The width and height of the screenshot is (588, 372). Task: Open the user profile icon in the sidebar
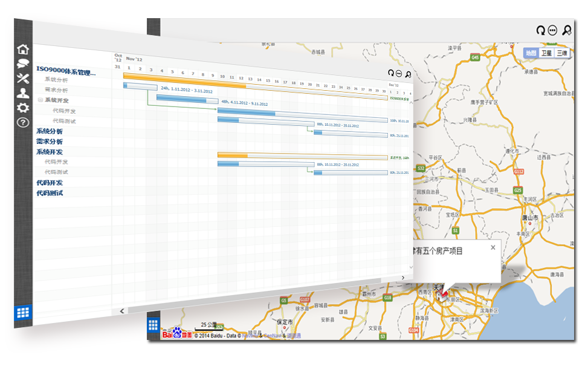coord(23,93)
